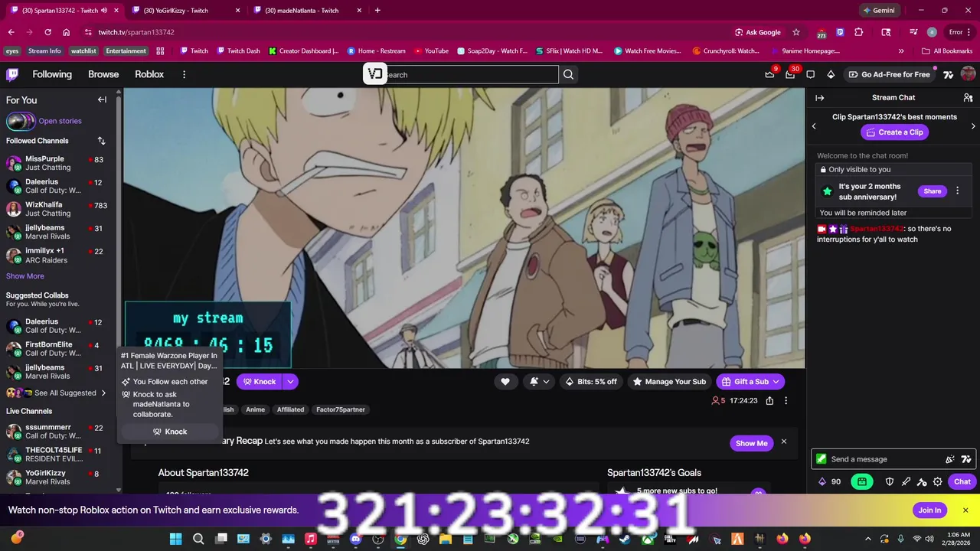The height and width of the screenshot is (551, 980).
Task: Open the Roblox nav item
Action: coord(149,74)
